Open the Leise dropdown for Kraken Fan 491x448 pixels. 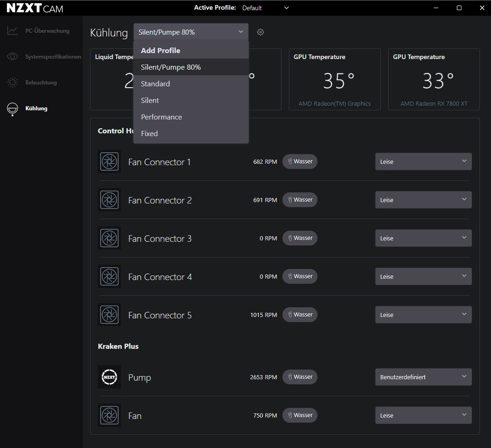coord(423,415)
